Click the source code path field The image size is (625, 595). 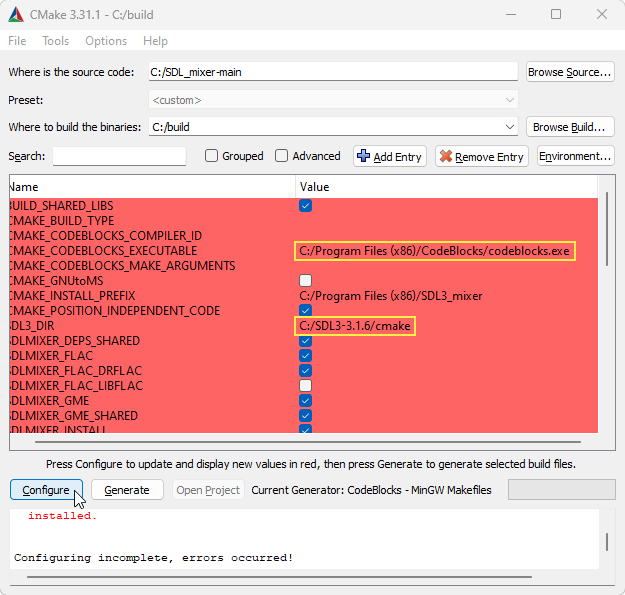(333, 72)
